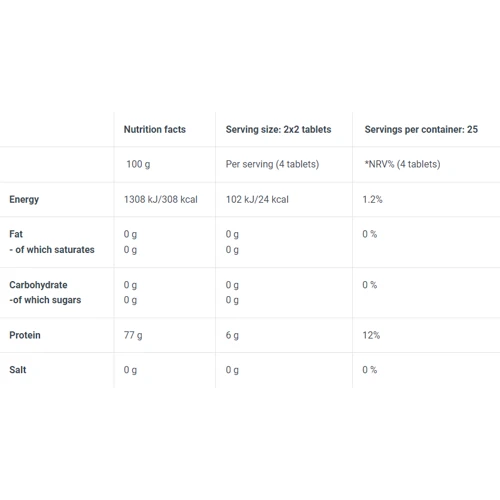Select the 12% protein NRV value
This screenshot has height=500, width=500.
coord(371,335)
